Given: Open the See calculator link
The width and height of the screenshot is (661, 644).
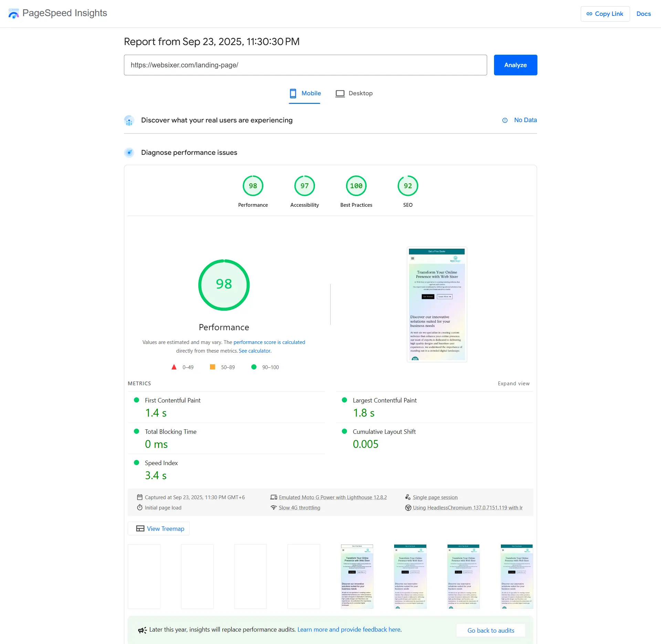Looking at the screenshot, I should coord(254,351).
